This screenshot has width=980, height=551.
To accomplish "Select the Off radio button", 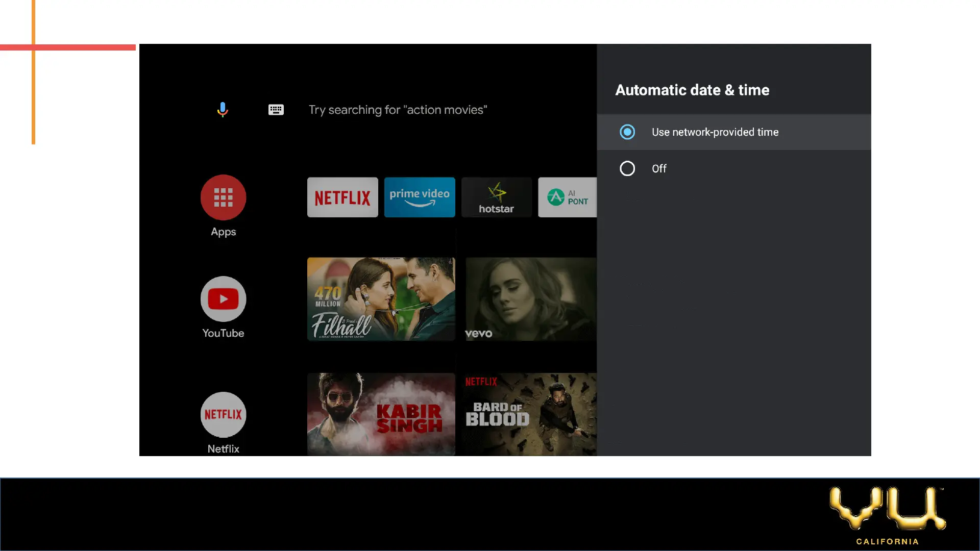I will pos(627,168).
